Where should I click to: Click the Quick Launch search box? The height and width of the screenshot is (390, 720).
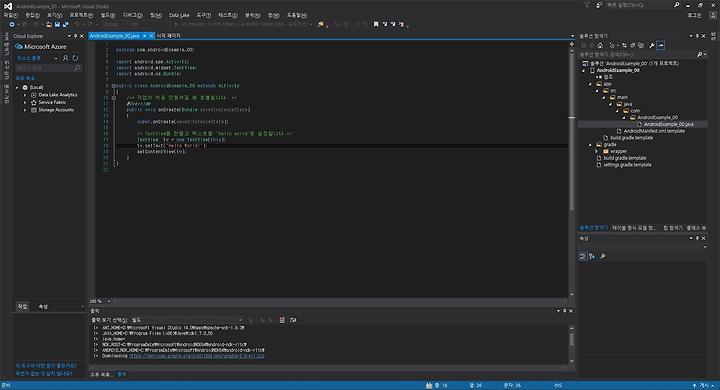pyautogui.click(x=639, y=5)
